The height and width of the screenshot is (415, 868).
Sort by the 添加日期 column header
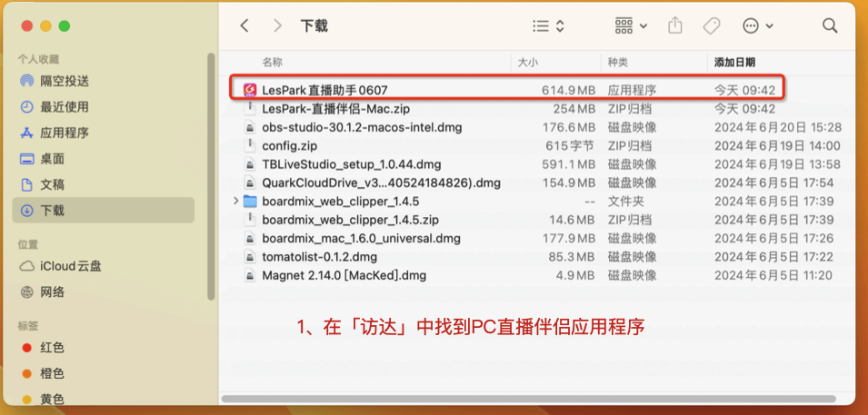734,63
